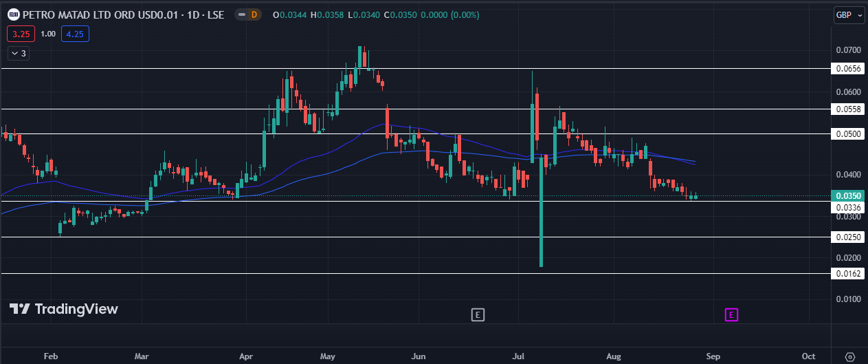The height and width of the screenshot is (364, 868).
Task: Click the 0.0700 price axis tick
Action: pyautogui.click(x=849, y=50)
